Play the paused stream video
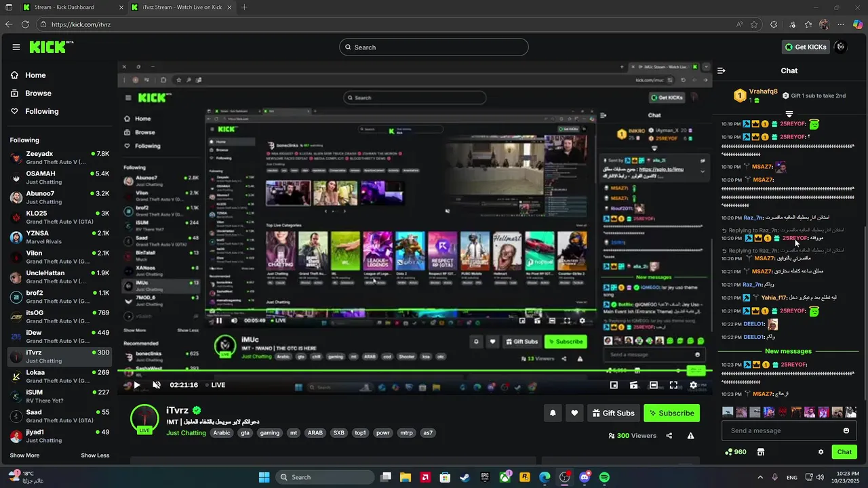 pos(136,385)
